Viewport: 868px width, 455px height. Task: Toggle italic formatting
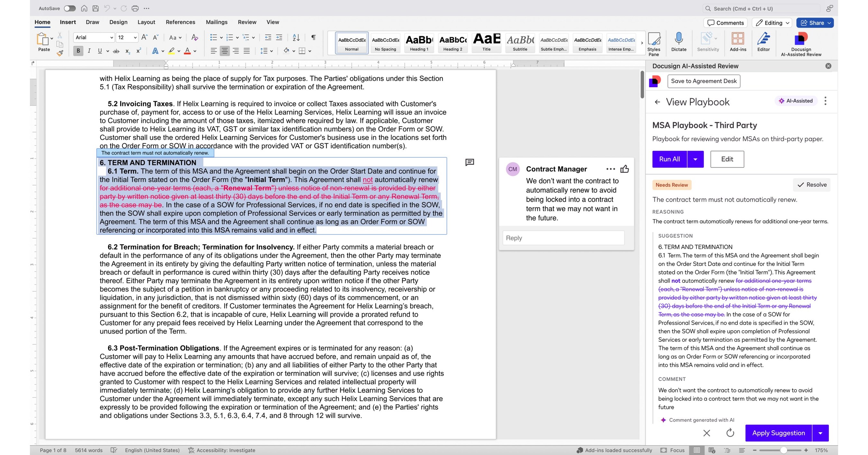tap(89, 51)
